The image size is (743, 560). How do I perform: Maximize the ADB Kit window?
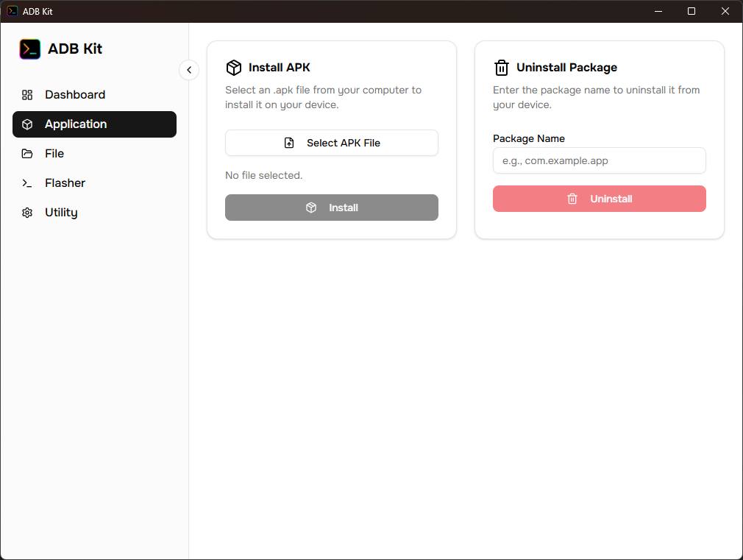point(692,11)
